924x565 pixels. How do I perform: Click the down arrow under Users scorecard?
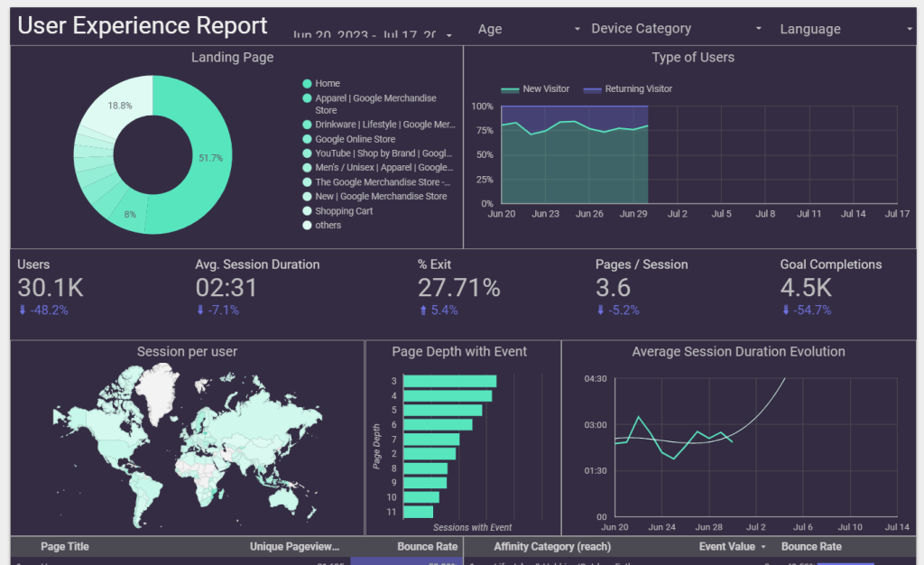point(22,310)
